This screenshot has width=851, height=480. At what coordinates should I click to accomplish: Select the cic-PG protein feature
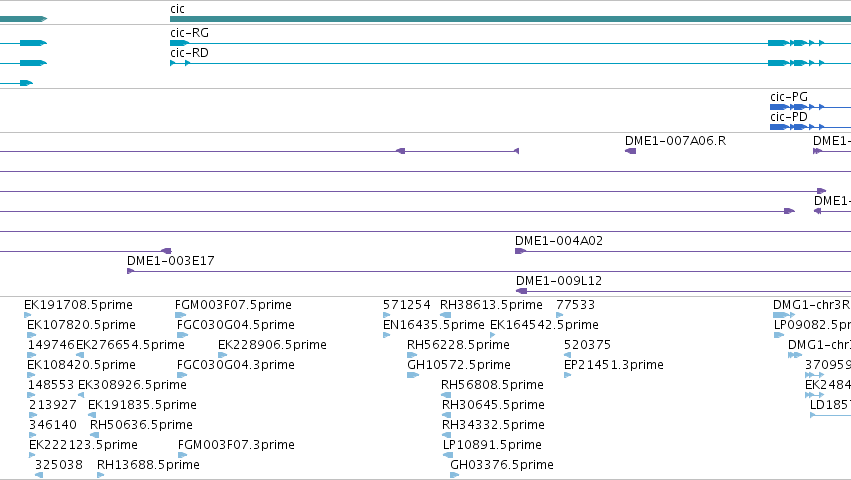[810, 107]
